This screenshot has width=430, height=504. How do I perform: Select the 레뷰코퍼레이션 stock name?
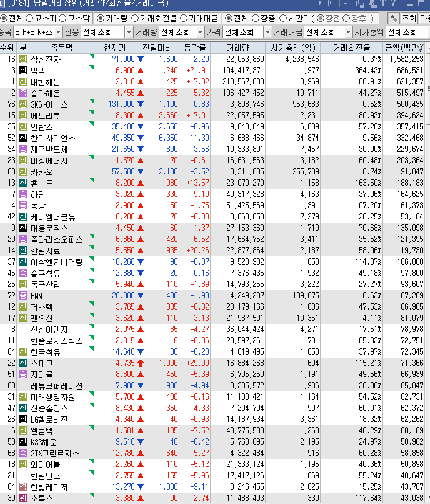[x=56, y=386]
